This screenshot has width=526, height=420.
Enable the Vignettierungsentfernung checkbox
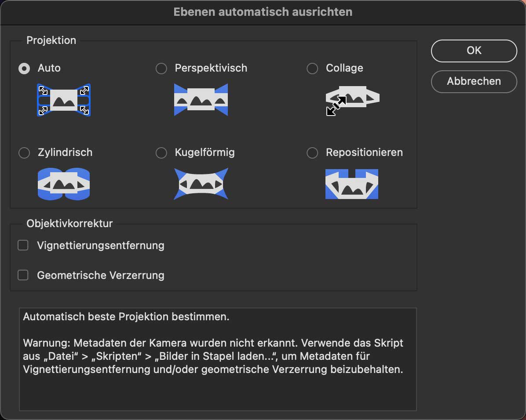point(23,245)
